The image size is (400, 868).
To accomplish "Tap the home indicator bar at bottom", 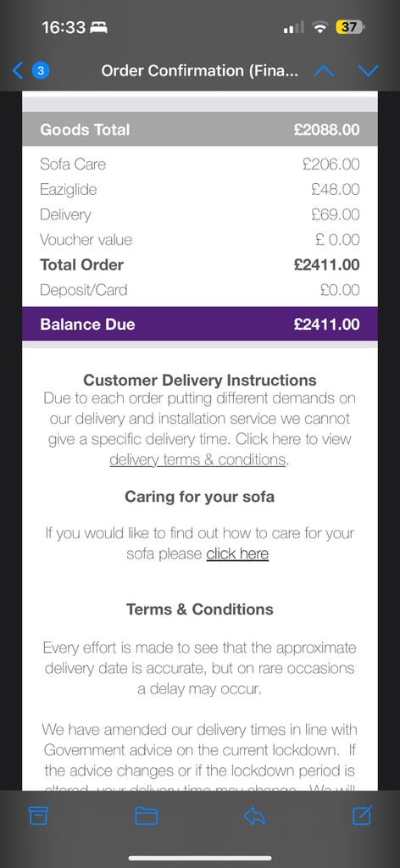I will tap(200, 858).
